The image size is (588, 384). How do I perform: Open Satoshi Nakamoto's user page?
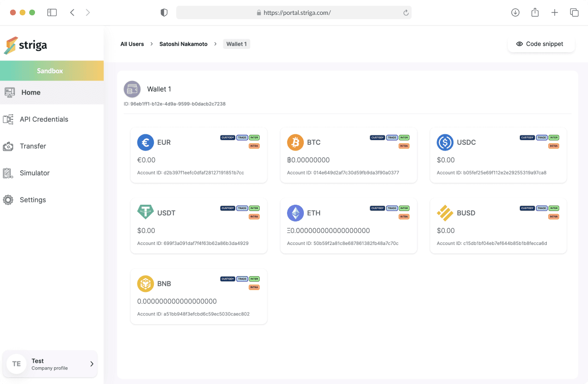point(183,44)
